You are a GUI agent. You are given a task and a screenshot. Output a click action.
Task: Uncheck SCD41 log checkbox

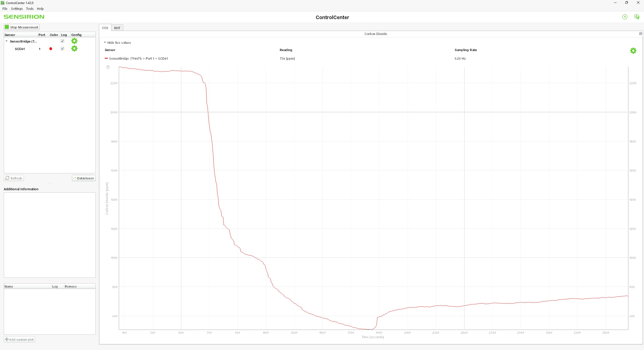(x=62, y=49)
